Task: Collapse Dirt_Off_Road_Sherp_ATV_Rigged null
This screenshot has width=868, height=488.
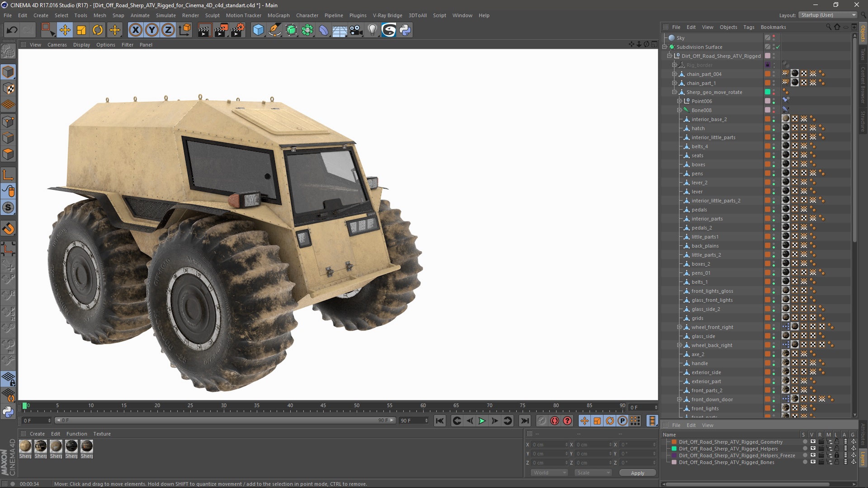Action: click(670, 56)
